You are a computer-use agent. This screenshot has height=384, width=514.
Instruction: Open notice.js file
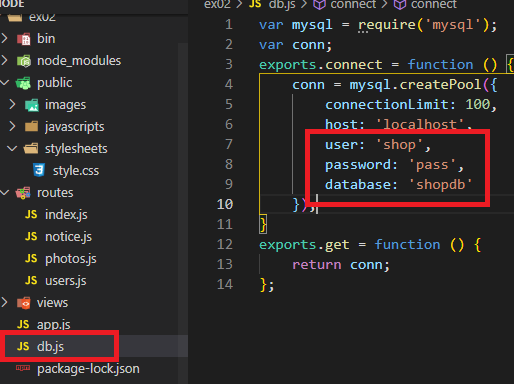click(x=68, y=237)
